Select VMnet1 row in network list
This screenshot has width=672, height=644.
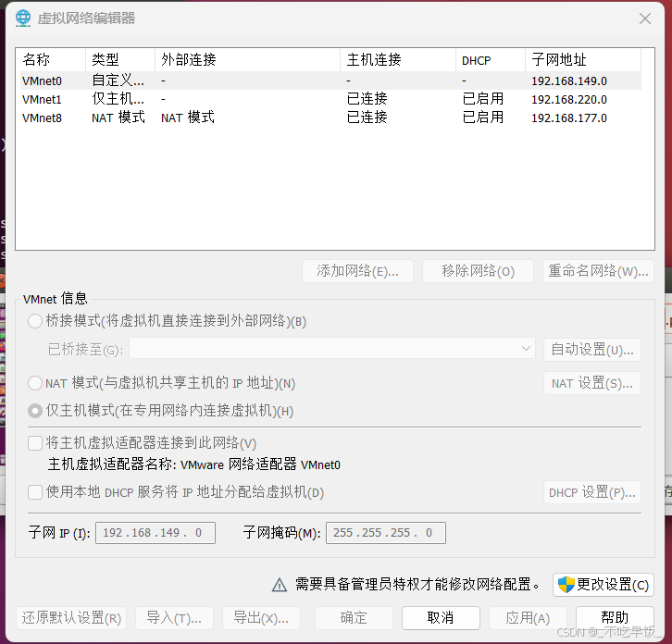point(330,99)
